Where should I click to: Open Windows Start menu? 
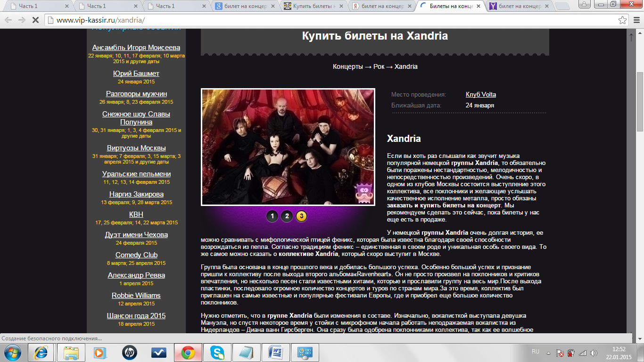(x=13, y=352)
